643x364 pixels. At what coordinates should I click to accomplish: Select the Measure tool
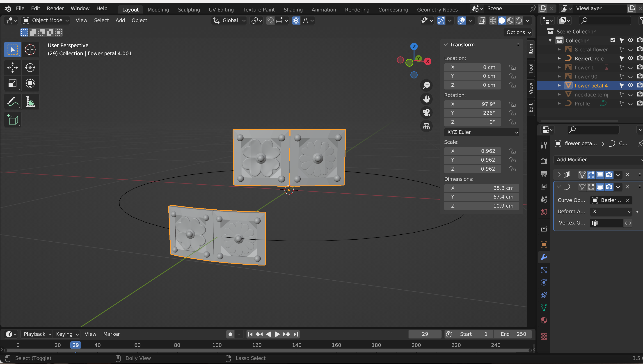(x=30, y=101)
